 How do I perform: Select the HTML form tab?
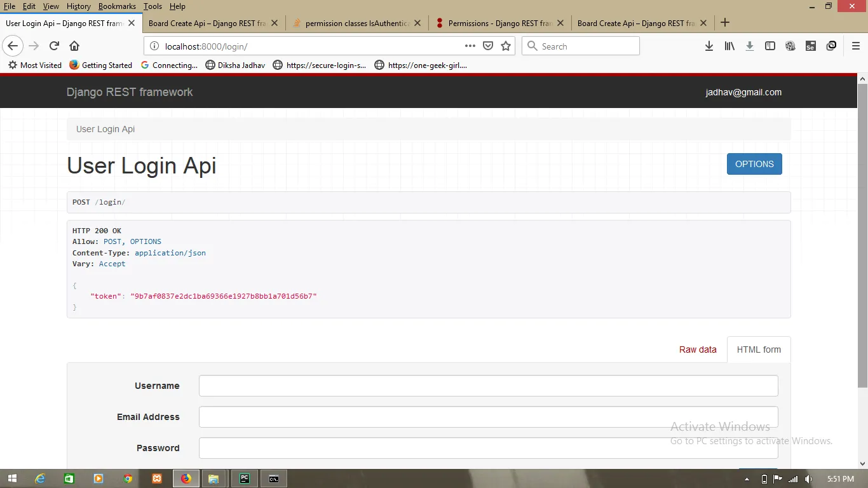(759, 349)
